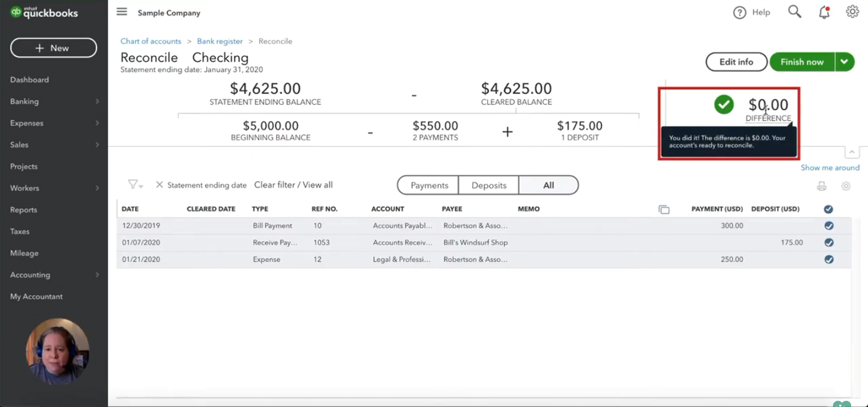Image resolution: width=868 pixels, height=407 pixels.
Task: Click the copy icon in table header
Action: pos(664,210)
